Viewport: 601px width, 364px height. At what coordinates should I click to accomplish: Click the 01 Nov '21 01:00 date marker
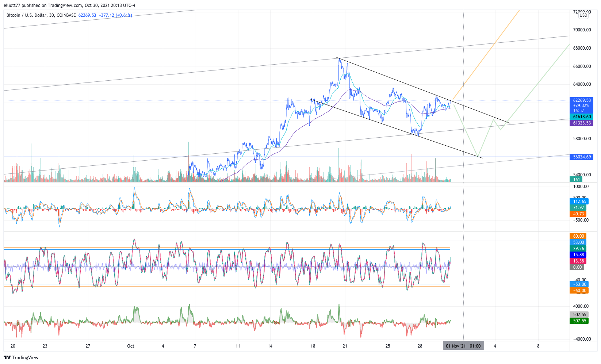coord(463,346)
